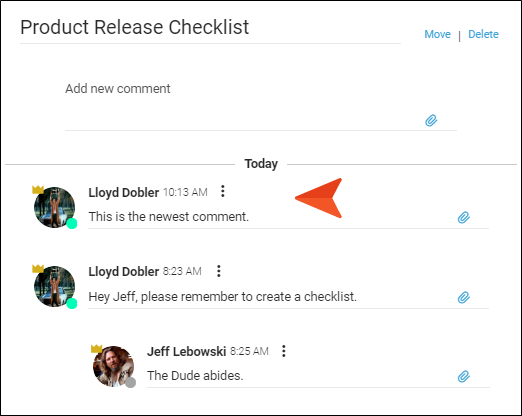This screenshot has width=522, height=416.
Task: Click paperclip on 'Hey Jeff' checklist comment
Action: point(463,297)
